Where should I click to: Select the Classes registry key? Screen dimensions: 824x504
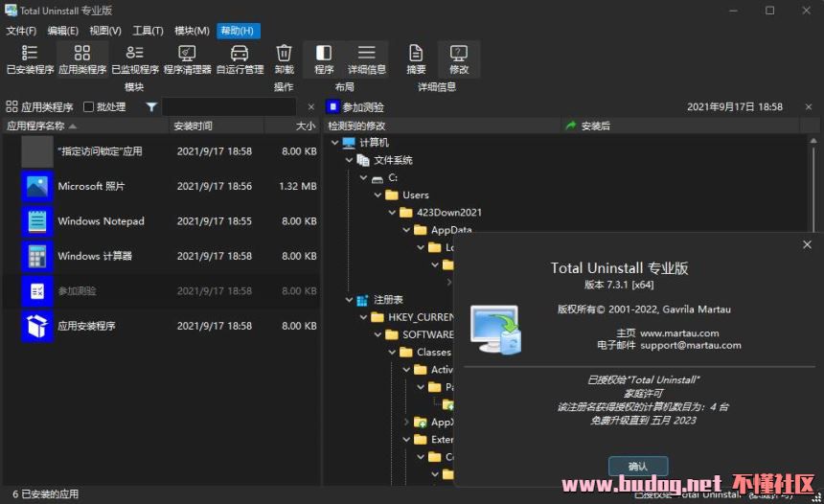433,352
